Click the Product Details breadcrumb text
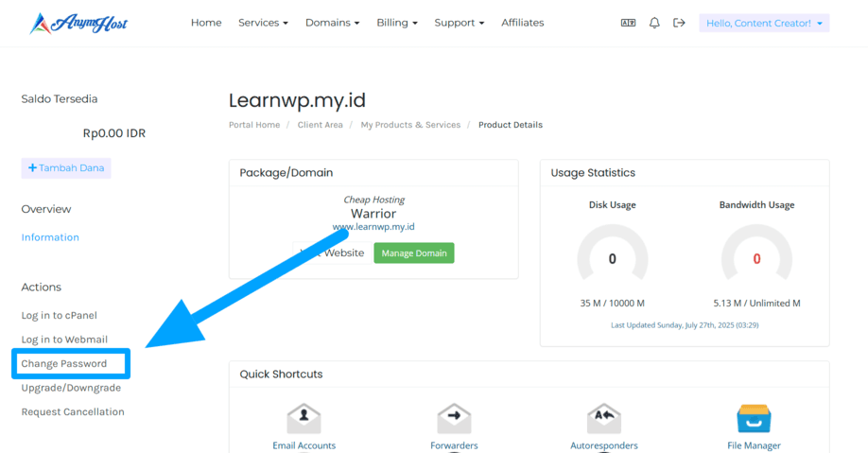868x453 pixels. pos(511,125)
